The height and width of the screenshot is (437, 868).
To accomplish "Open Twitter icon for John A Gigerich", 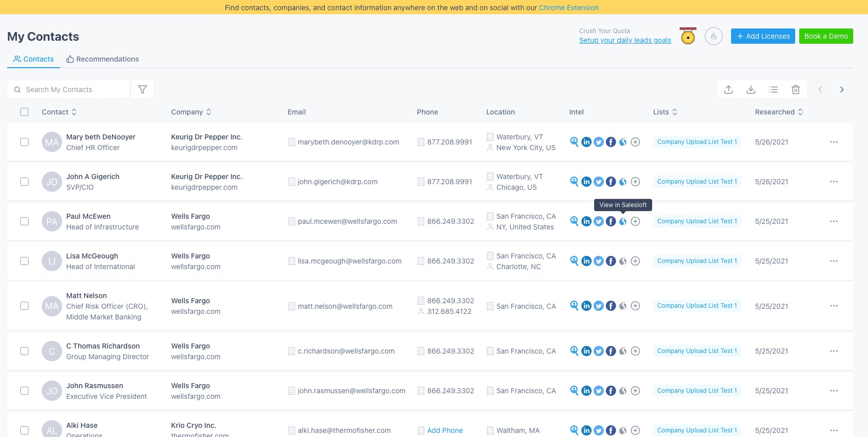I will pos(599,182).
